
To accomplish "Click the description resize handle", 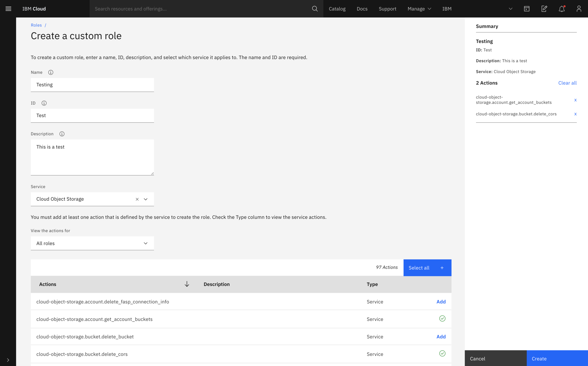I will pos(152,173).
